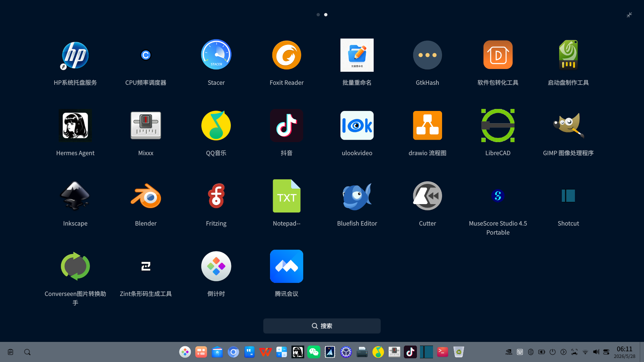Focus the 搜索 search field

point(322,326)
